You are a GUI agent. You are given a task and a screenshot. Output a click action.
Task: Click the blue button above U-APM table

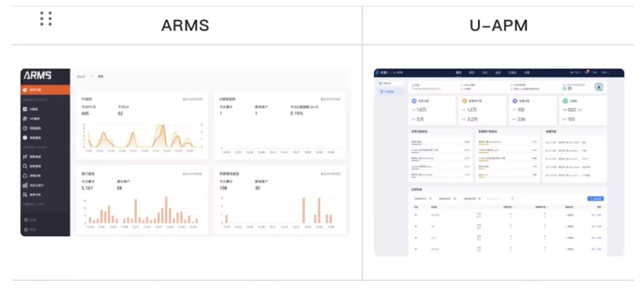596,199
